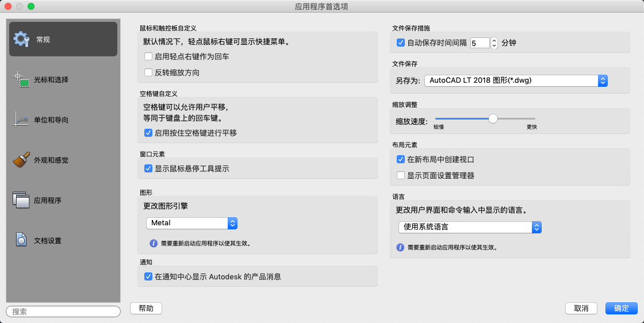The image size is (644, 323).
Task: Uncheck 显示鼠标悬停工具提示 option
Action: tap(148, 168)
